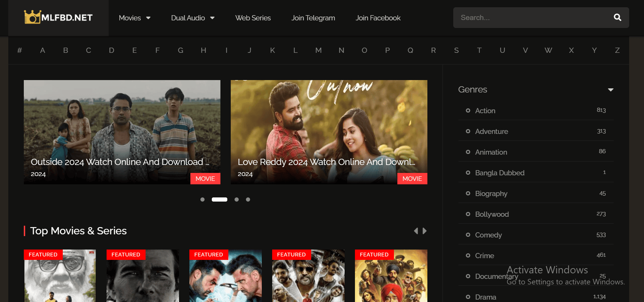Browse the Bollywood genre link
The width and height of the screenshot is (644, 302).
tap(492, 214)
